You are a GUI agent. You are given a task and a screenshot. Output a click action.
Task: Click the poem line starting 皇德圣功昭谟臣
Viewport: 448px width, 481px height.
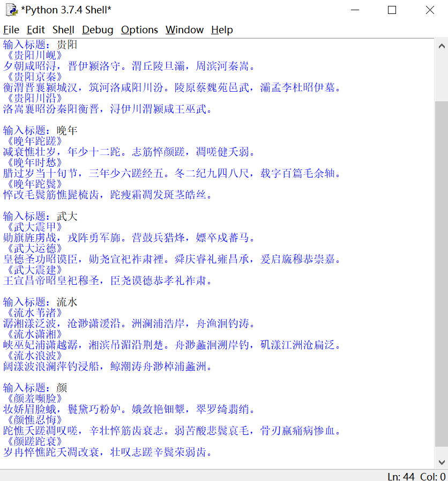pos(172,260)
